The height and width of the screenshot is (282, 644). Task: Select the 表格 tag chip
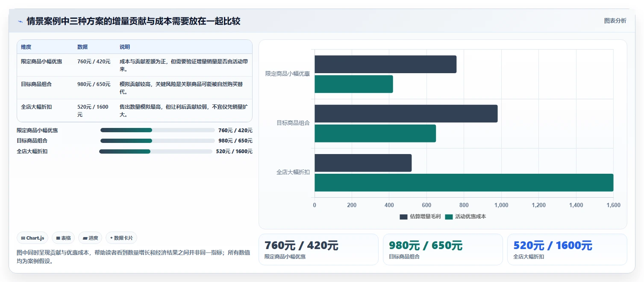pyautogui.click(x=63, y=238)
